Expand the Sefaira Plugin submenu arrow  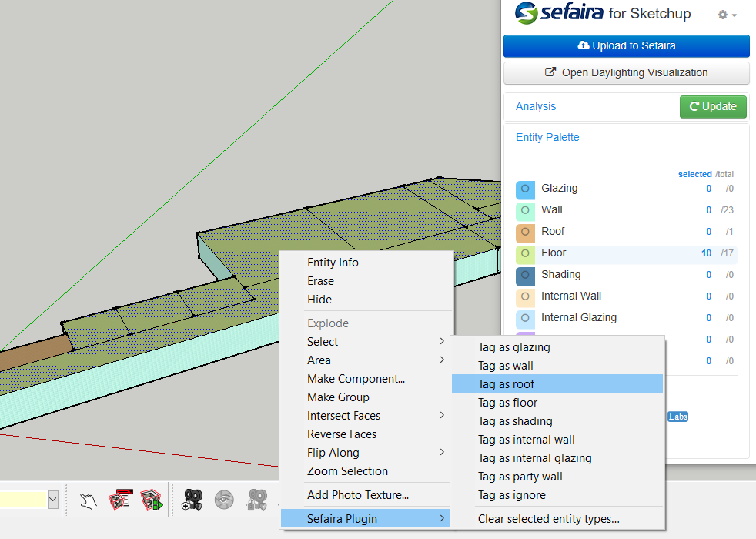[442, 518]
